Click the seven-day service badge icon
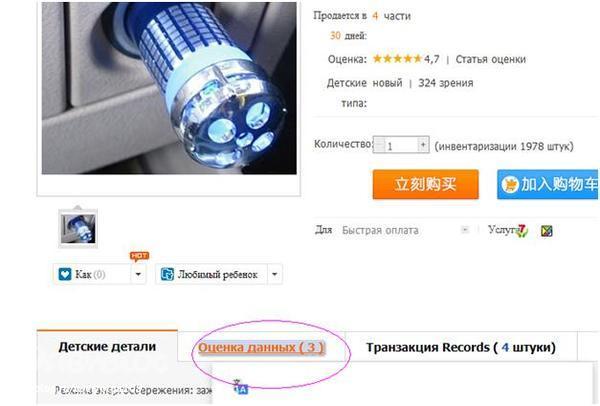This screenshot has width=600, height=406. [x=522, y=231]
